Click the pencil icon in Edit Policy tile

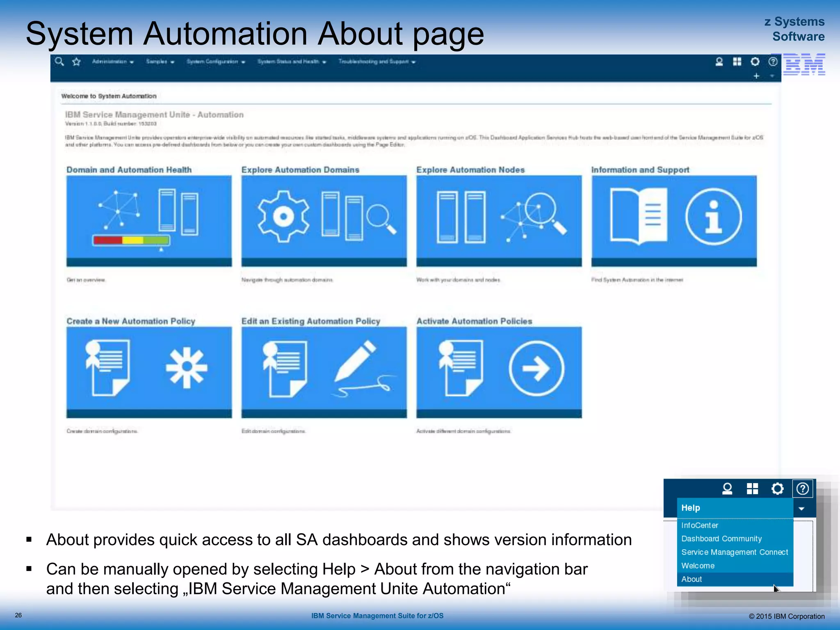pos(355,361)
